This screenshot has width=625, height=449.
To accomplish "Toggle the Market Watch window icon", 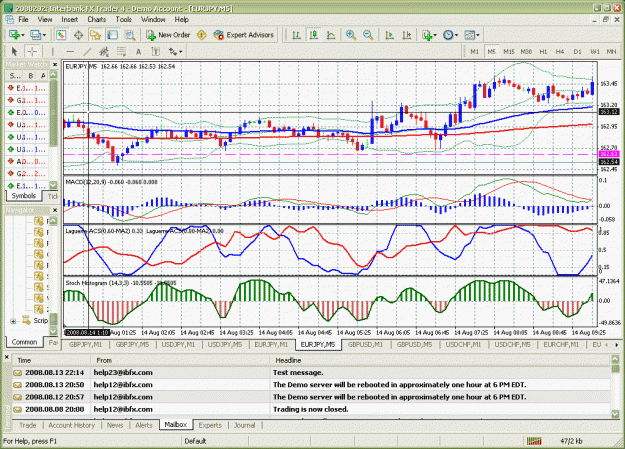I will (61, 35).
